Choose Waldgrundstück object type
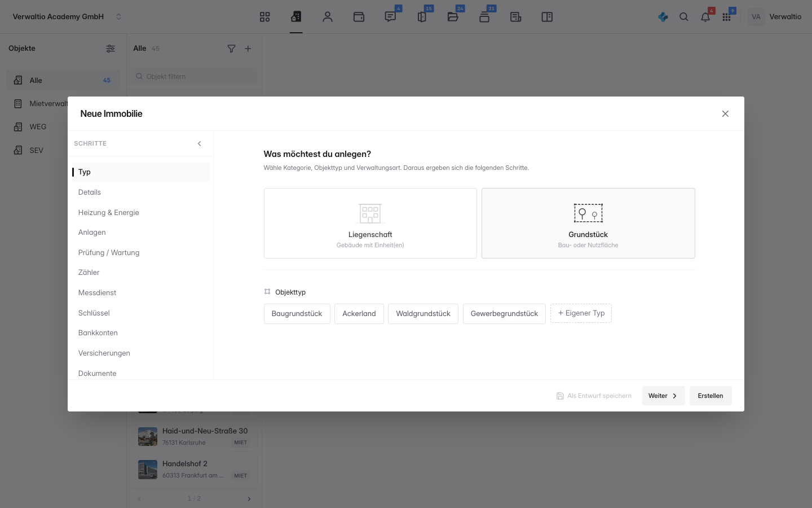The height and width of the screenshot is (508, 812). click(423, 314)
